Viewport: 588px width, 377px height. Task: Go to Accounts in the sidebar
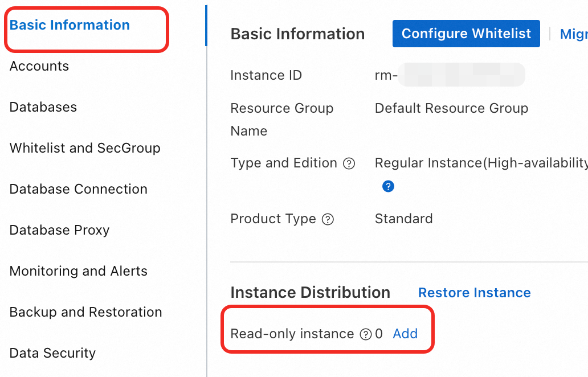pyautogui.click(x=39, y=66)
